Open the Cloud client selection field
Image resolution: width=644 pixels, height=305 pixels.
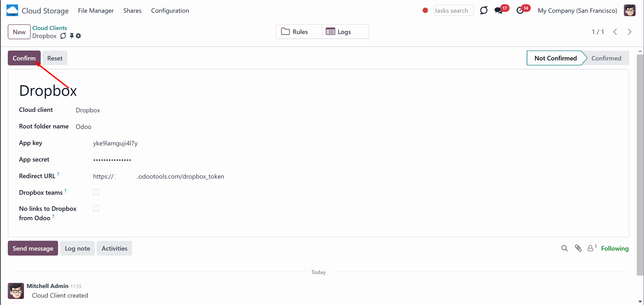88,110
